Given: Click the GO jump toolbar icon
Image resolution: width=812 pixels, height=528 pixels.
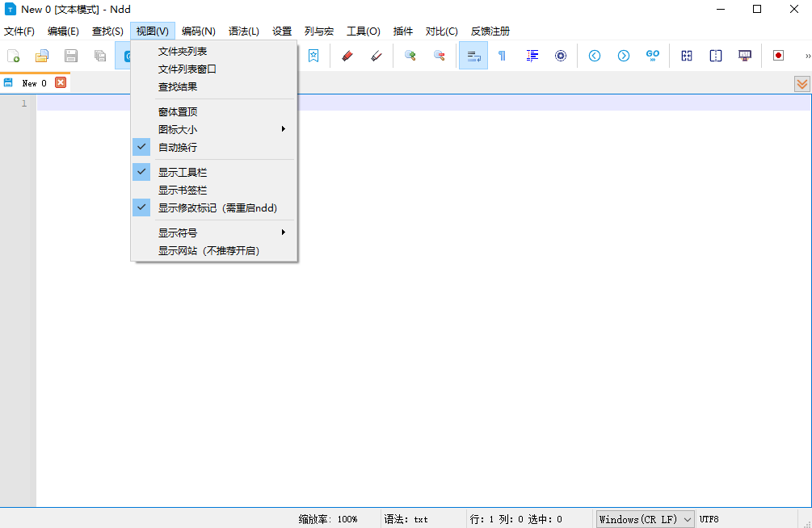Looking at the screenshot, I should coord(653,56).
